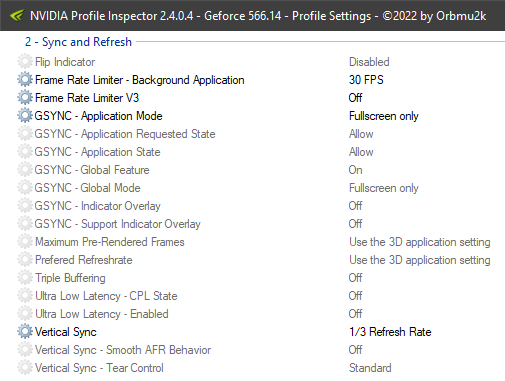Open Off value of GSYNC - Support Indicator Overlay
Image resolution: width=505 pixels, height=381 pixels.
[355, 224]
